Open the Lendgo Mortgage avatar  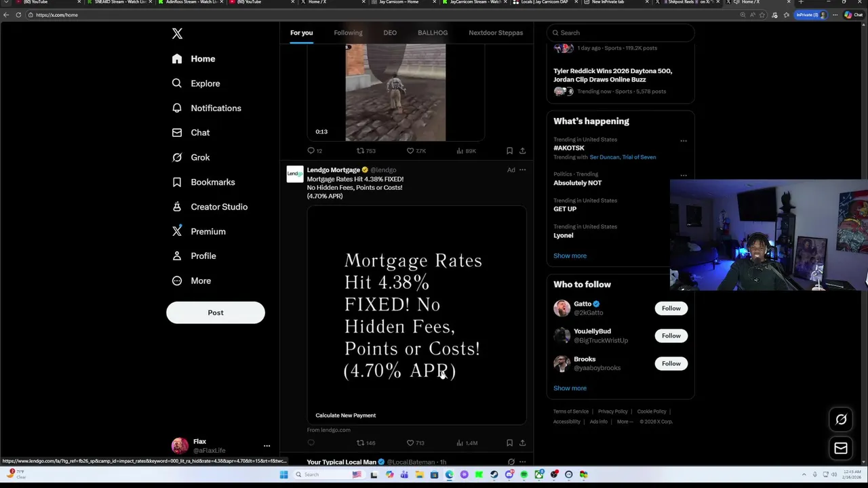click(294, 174)
